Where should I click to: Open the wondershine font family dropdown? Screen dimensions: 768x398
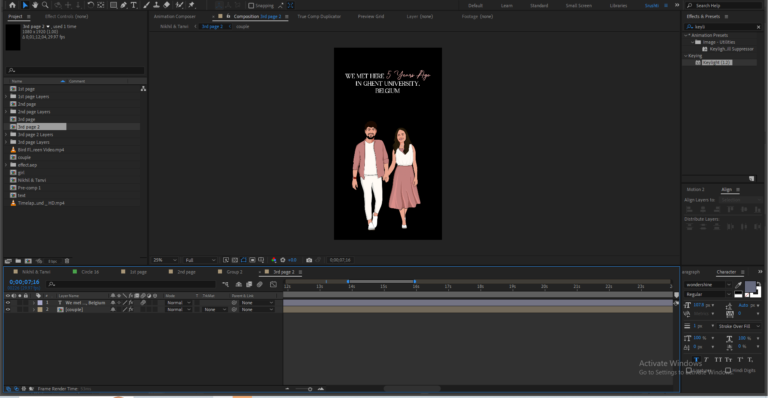[708, 284]
